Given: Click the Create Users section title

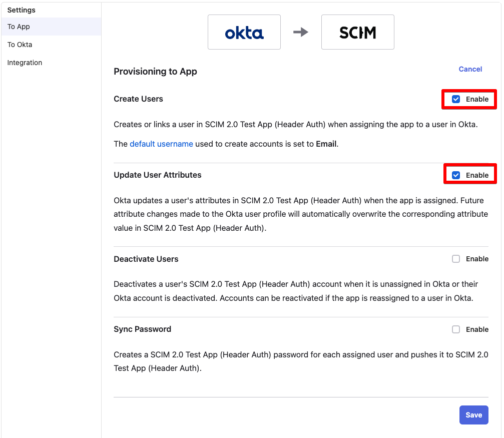Looking at the screenshot, I should [x=138, y=99].
